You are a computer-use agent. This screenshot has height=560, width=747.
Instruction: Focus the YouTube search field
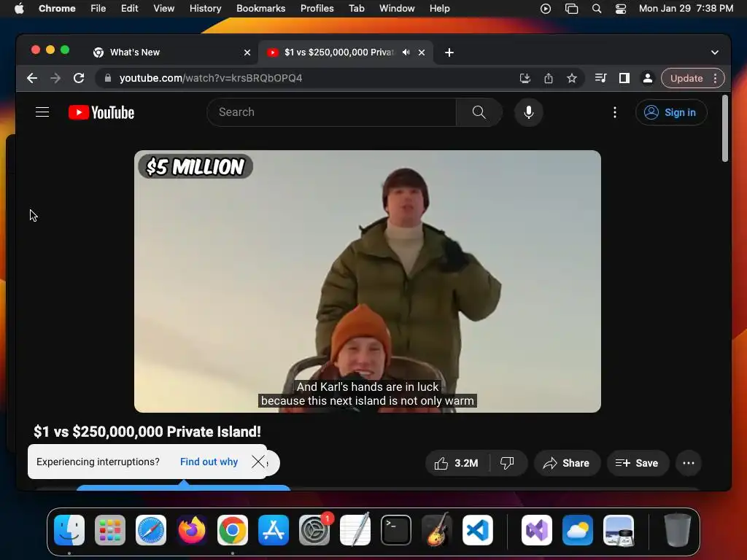tap(332, 112)
